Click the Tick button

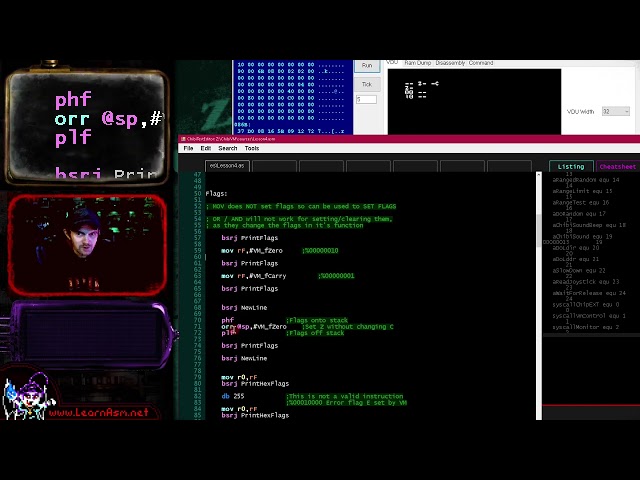[367, 84]
